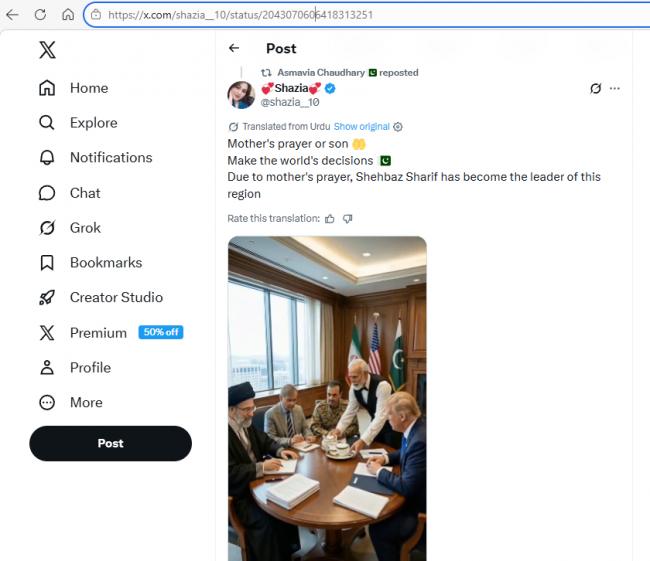Viewport: 650px width, 561px height.
Task: Open Premium 50% off offer
Action: [x=160, y=332]
